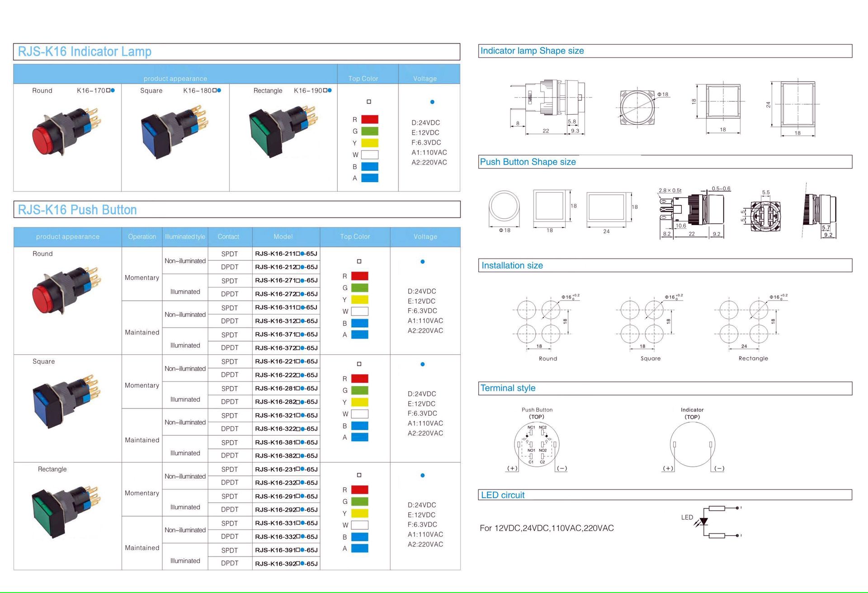Click model RJS-K16-392 at table bottom
This screenshot has height=593, width=868.
(286, 564)
